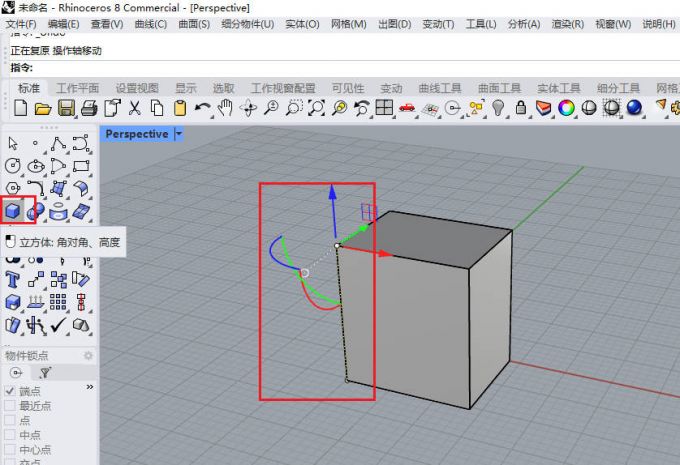680x465 pixels.
Task: Click the Print icon
Action: click(x=89, y=108)
